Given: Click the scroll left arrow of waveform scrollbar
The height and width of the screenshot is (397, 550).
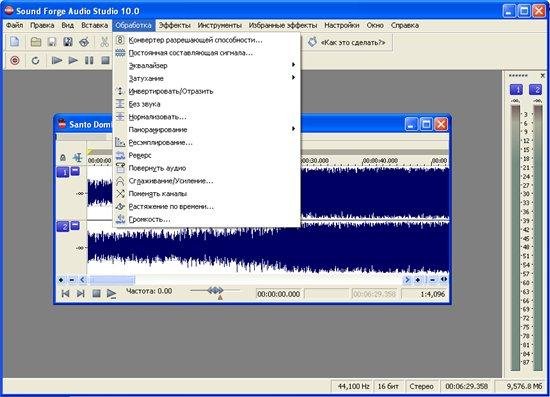Looking at the screenshot, I should pos(83,280).
